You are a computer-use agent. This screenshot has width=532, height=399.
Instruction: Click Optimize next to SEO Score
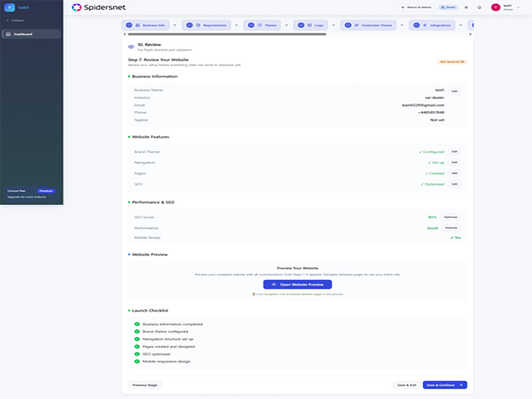(x=451, y=217)
